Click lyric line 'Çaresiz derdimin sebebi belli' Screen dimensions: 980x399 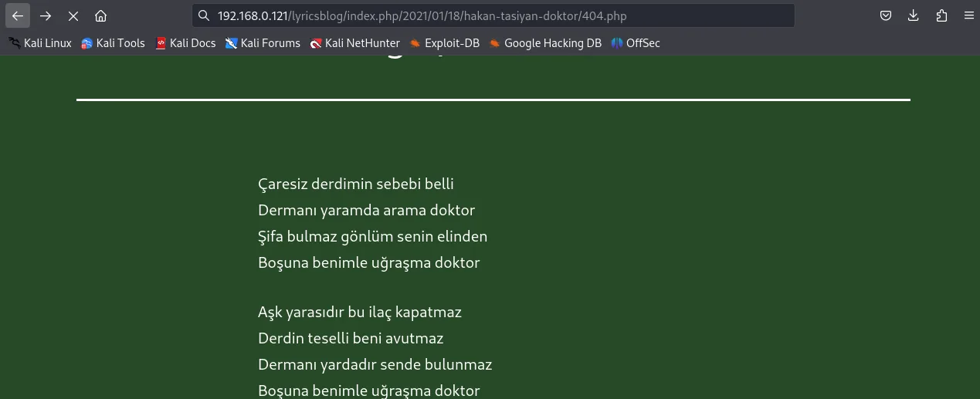click(x=356, y=184)
